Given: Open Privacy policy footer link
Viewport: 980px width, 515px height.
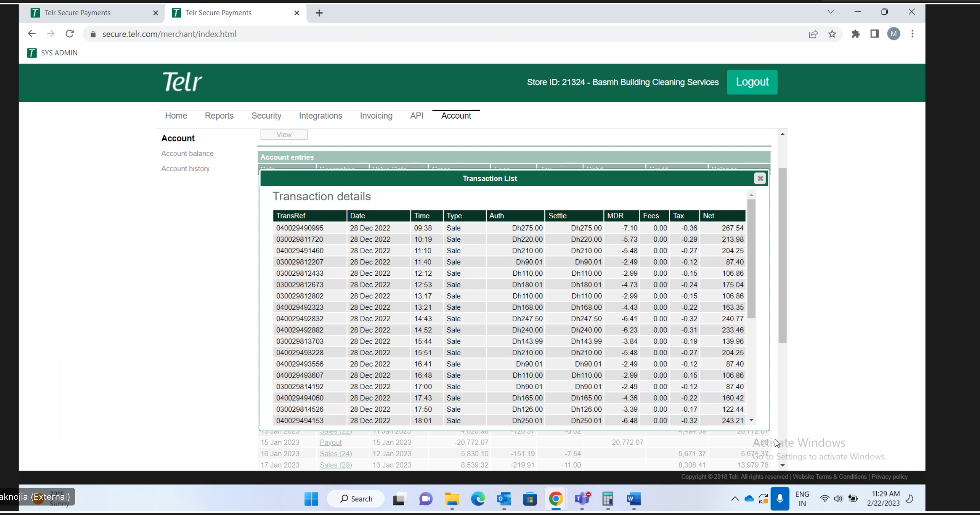Looking at the screenshot, I should [x=890, y=477].
